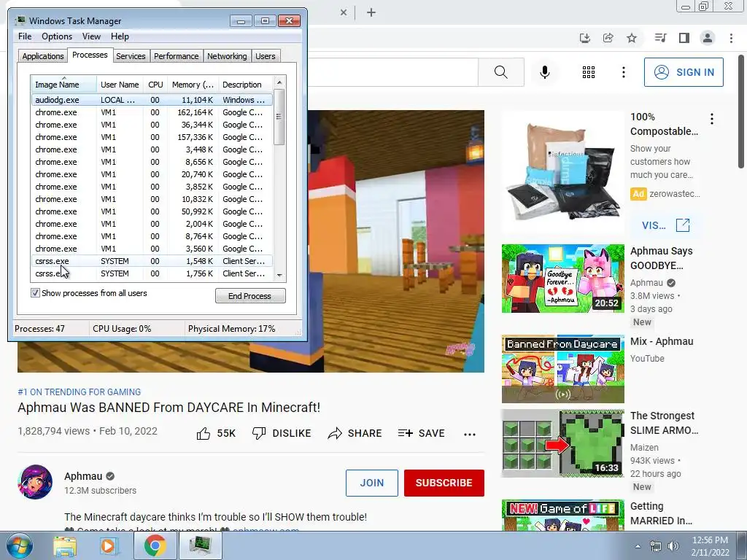This screenshot has width=747, height=560.
Task: Click the SHARE arrow button
Action: [355, 433]
